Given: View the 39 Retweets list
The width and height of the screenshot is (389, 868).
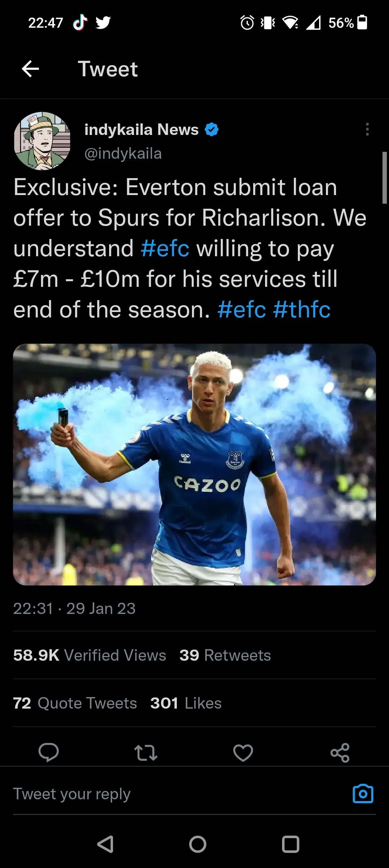Looking at the screenshot, I should click(225, 655).
